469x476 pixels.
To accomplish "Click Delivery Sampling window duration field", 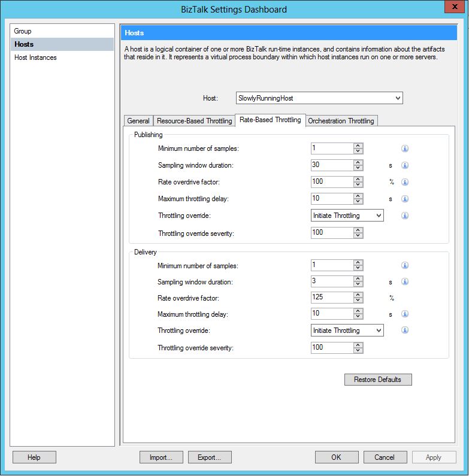I will [332, 281].
